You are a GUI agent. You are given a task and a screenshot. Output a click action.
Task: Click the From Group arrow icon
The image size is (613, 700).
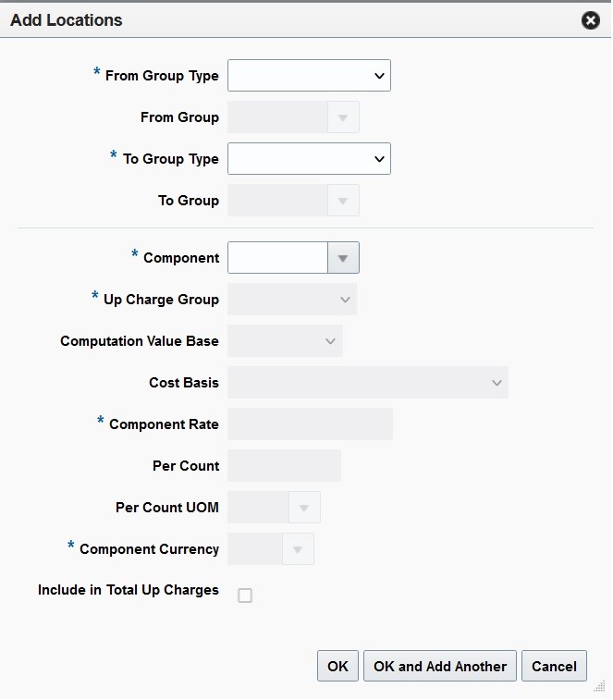(x=343, y=117)
